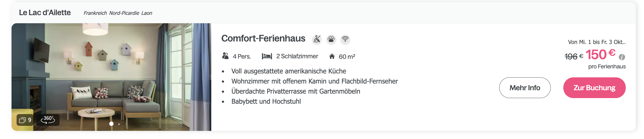This screenshot has height=139, width=644.
Task: Click the Frankreich location link
Action: (95, 13)
